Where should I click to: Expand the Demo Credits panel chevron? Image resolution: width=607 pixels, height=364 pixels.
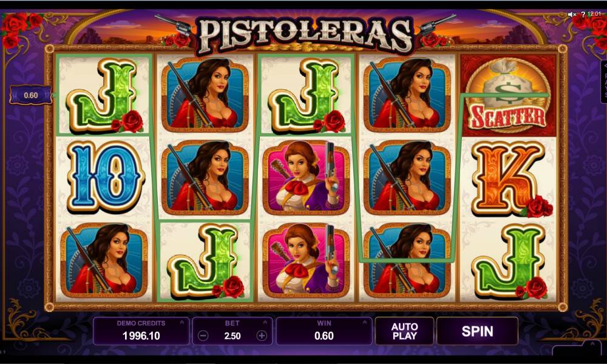182,322
